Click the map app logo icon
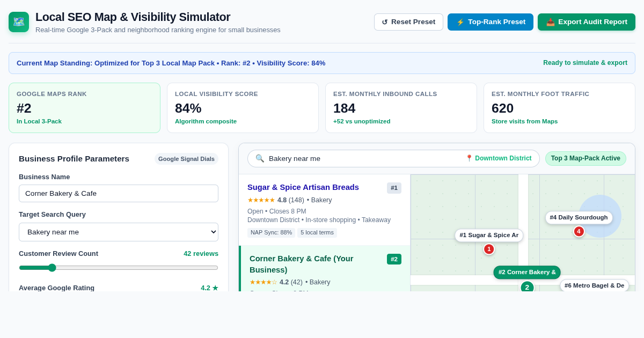 (x=19, y=22)
